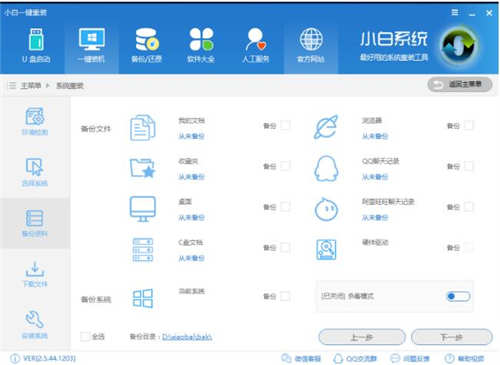Click 从未备份 link under 桌面
Screen dimensions: 500x365
191,218
